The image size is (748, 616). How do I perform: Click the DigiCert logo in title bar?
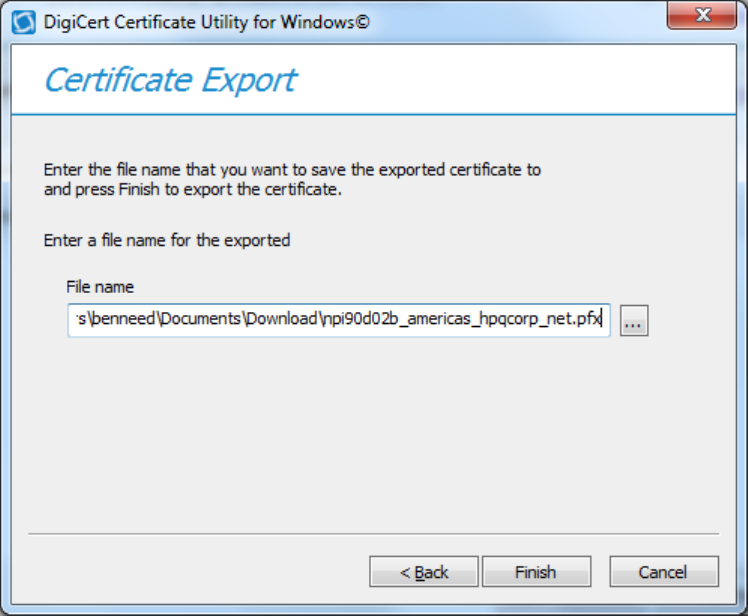click(20, 20)
